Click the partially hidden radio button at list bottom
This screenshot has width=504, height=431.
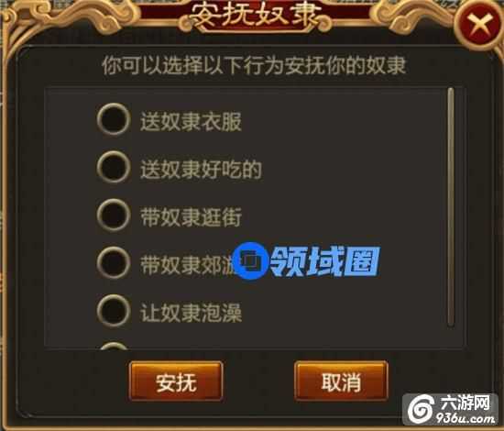[114, 346]
